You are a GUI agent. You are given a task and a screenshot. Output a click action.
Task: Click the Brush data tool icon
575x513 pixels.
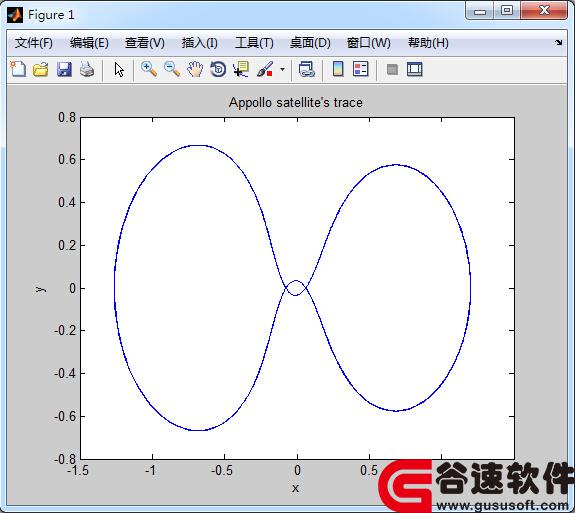pyautogui.click(x=265, y=69)
